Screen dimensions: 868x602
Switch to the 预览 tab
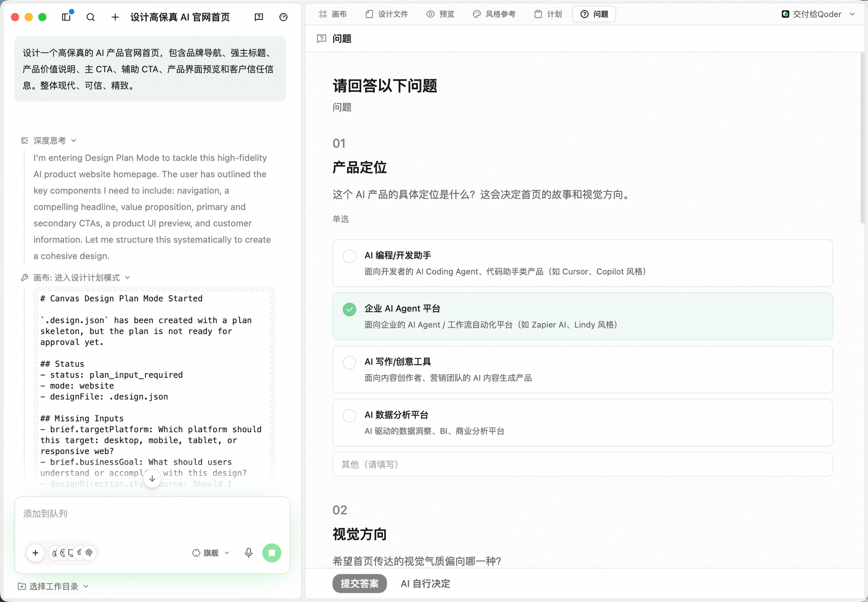440,14
